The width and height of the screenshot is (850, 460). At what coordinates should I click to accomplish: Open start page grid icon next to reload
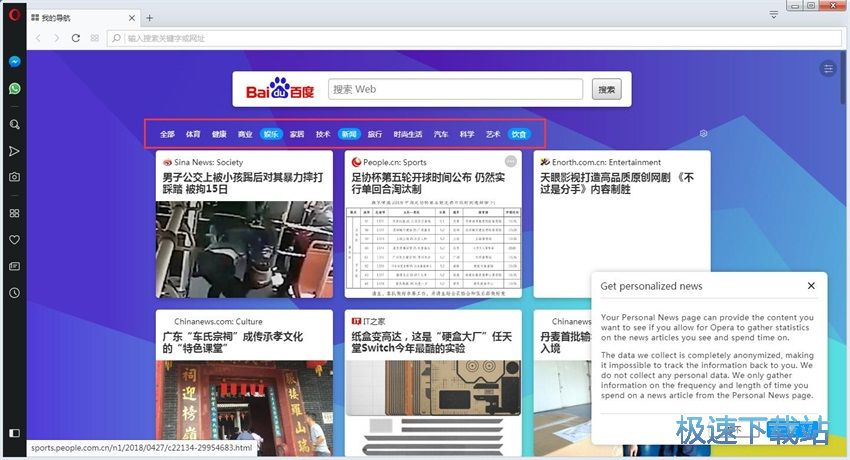[x=95, y=38]
